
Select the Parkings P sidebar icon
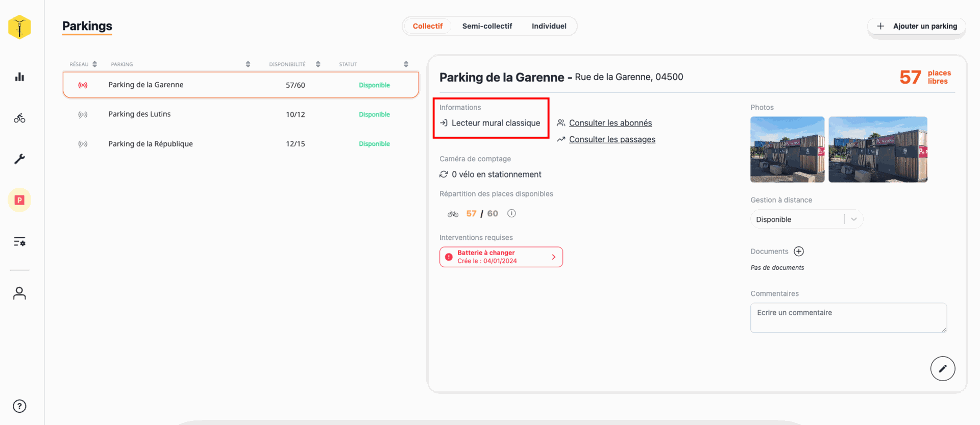(19, 200)
